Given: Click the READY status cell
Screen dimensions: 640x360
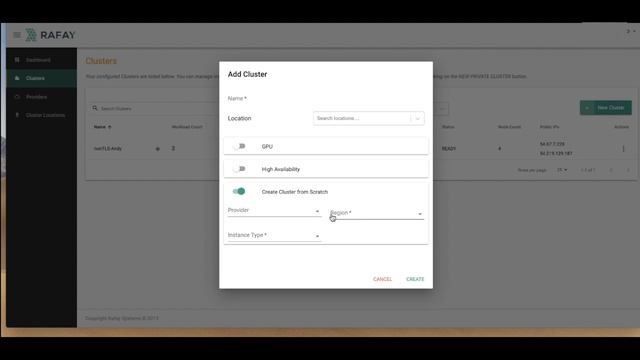Looking at the screenshot, I should pyautogui.click(x=449, y=149).
